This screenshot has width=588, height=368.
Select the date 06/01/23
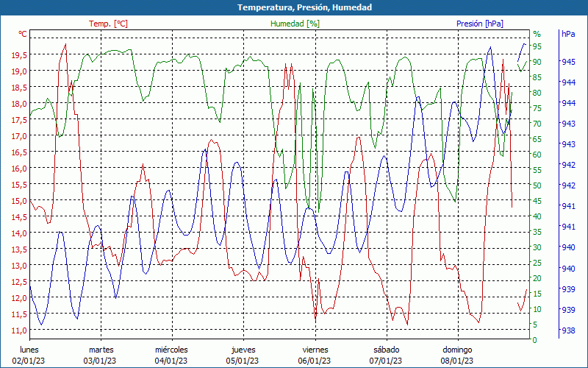(315, 361)
